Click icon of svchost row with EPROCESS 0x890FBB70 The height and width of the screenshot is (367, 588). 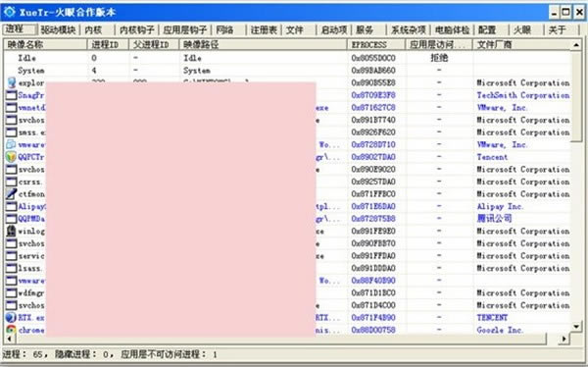coord(11,243)
